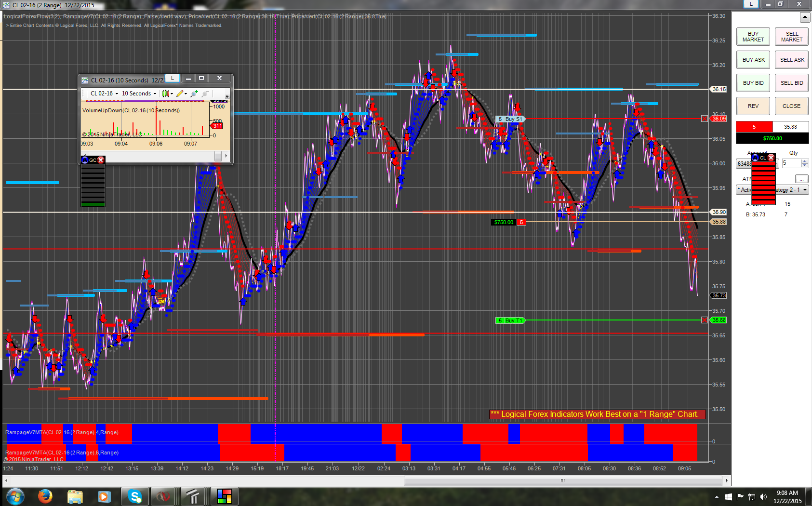Click the Windows tiles tray icon
Image resolution: width=812 pixels, height=506 pixels.
(728, 497)
